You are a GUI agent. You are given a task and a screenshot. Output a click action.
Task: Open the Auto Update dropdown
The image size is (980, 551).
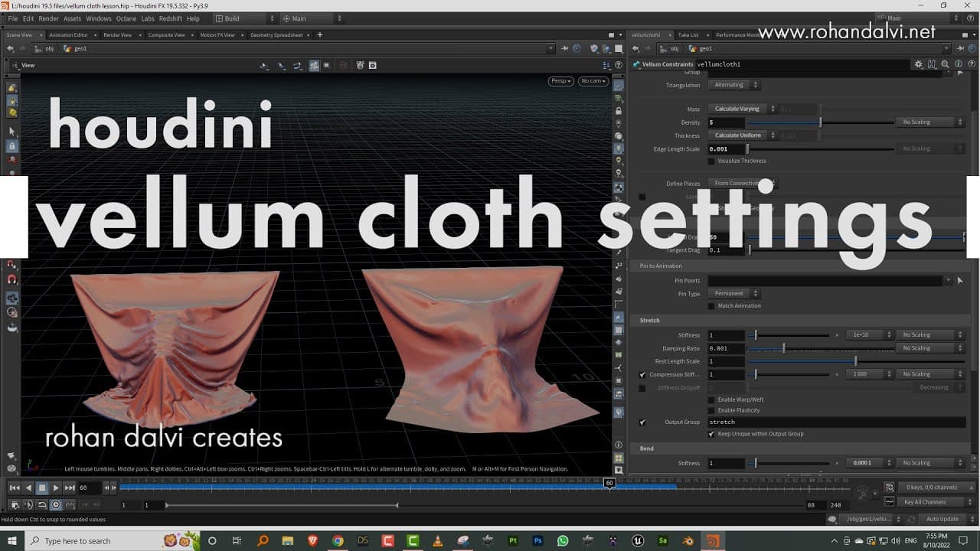click(x=947, y=519)
